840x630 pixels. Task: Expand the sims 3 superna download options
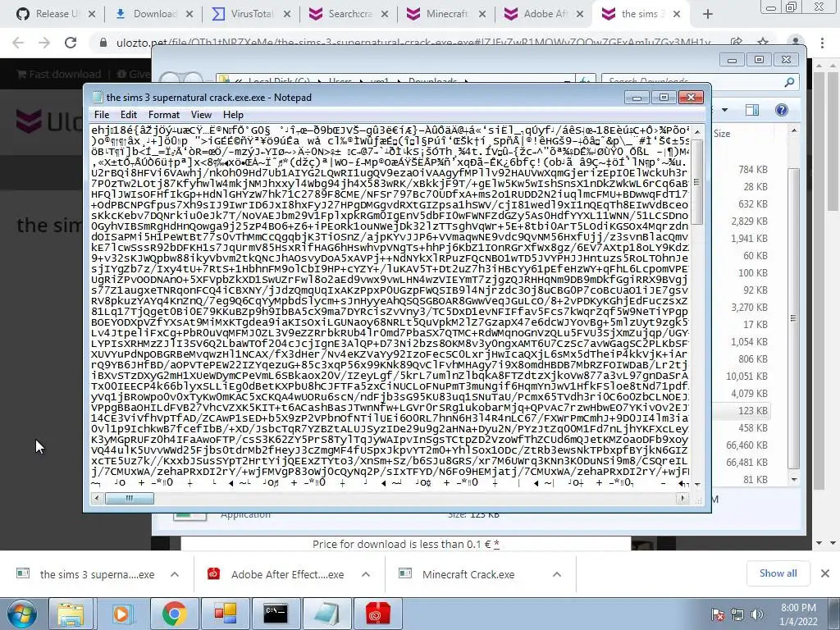(175, 574)
